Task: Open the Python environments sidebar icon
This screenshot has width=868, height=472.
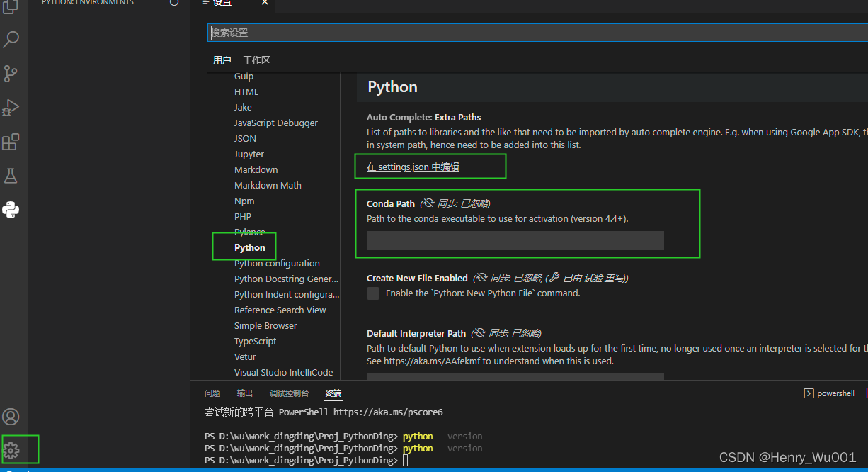Action: tap(11, 210)
